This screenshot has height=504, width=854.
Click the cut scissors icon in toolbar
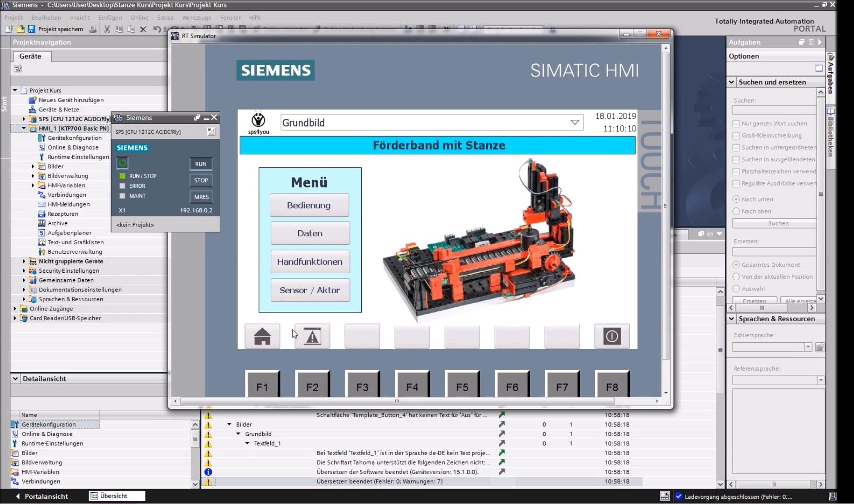(107, 29)
